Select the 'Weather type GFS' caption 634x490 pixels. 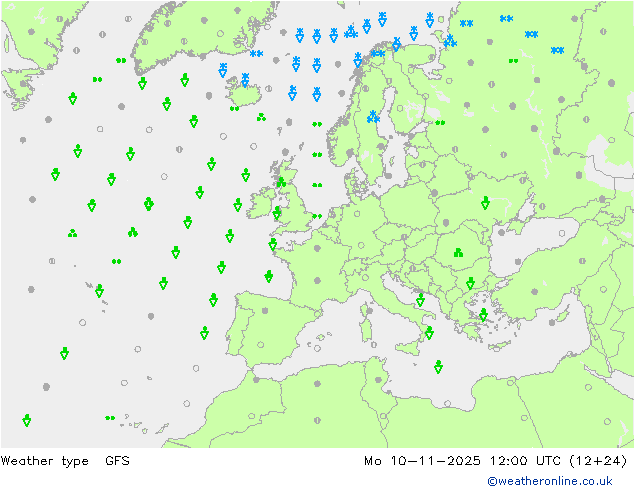tap(65, 461)
